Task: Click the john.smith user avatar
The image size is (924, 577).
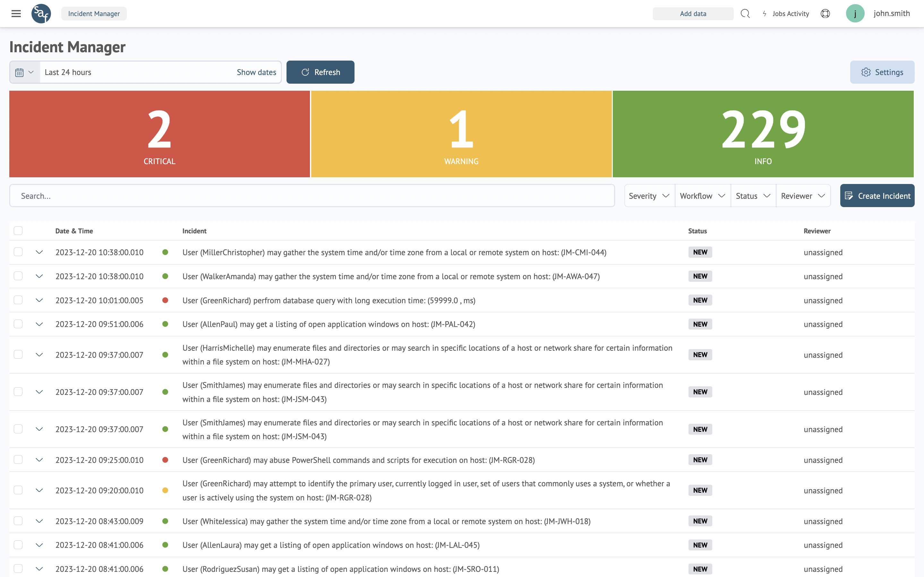Action: click(x=855, y=14)
